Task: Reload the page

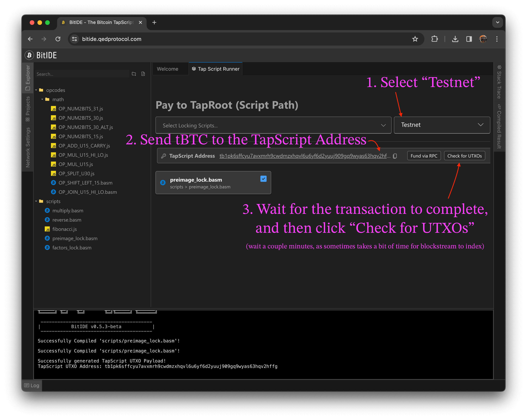Action: tap(58, 39)
